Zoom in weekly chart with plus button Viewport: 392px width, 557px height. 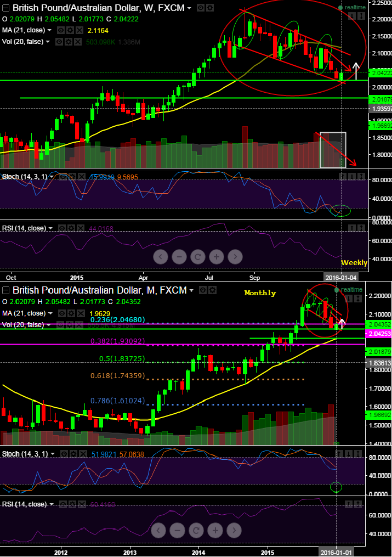(x=217, y=256)
